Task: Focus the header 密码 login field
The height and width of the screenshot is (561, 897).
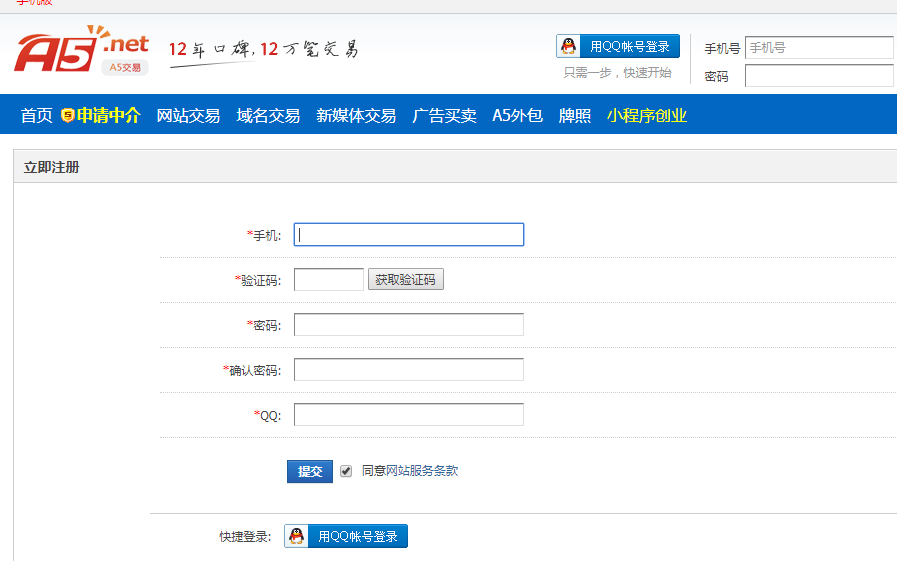Action: click(x=819, y=75)
